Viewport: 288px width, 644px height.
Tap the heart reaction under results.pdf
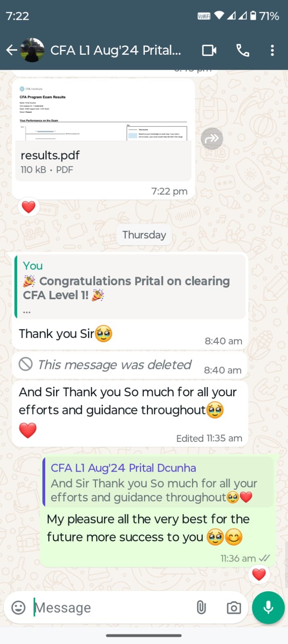point(29,207)
